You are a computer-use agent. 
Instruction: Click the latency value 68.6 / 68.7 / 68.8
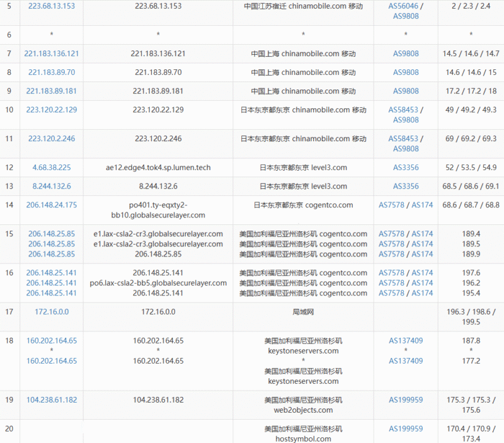pos(471,205)
